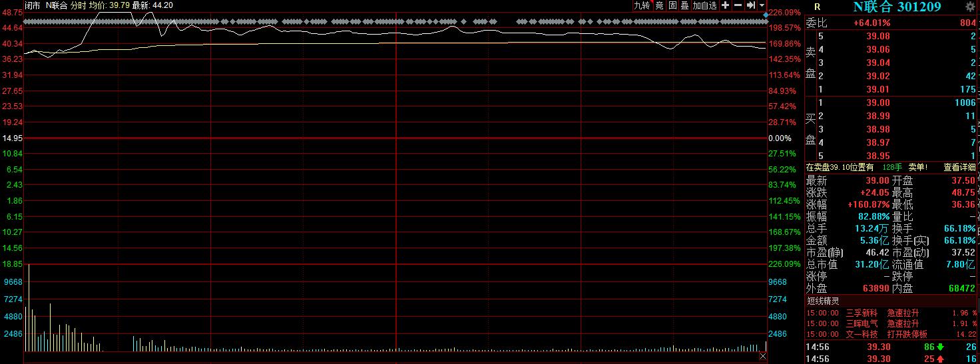980x364 pixels.
Task: Click buy level 3 price 38.98
Action: click(877, 129)
